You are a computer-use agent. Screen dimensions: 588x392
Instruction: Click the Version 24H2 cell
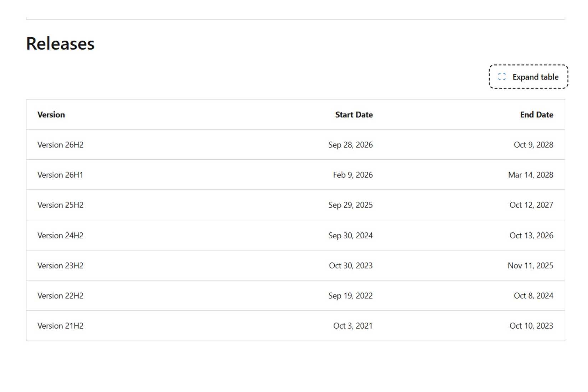(x=60, y=236)
